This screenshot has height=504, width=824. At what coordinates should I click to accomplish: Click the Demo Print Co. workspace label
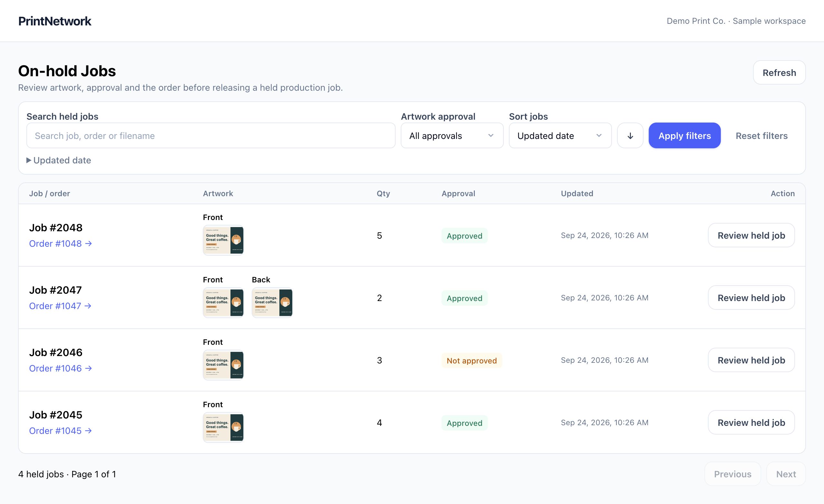[736, 21]
